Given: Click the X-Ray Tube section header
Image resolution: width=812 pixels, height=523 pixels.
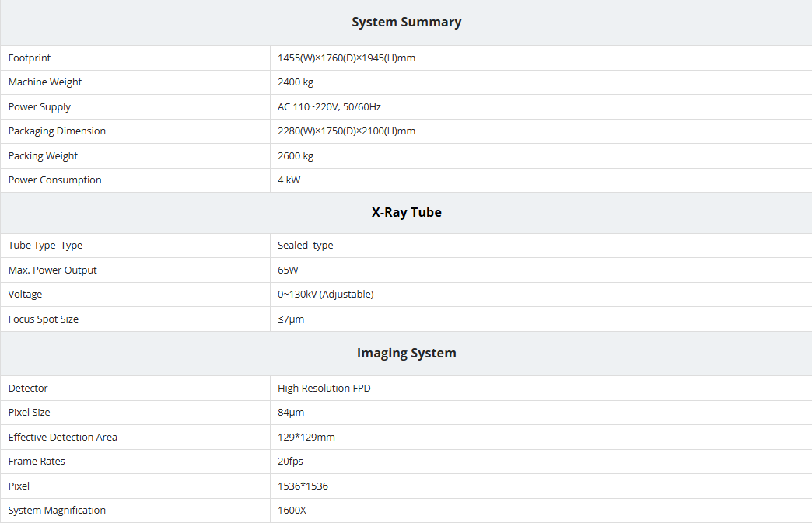Looking at the screenshot, I should [x=406, y=213].
